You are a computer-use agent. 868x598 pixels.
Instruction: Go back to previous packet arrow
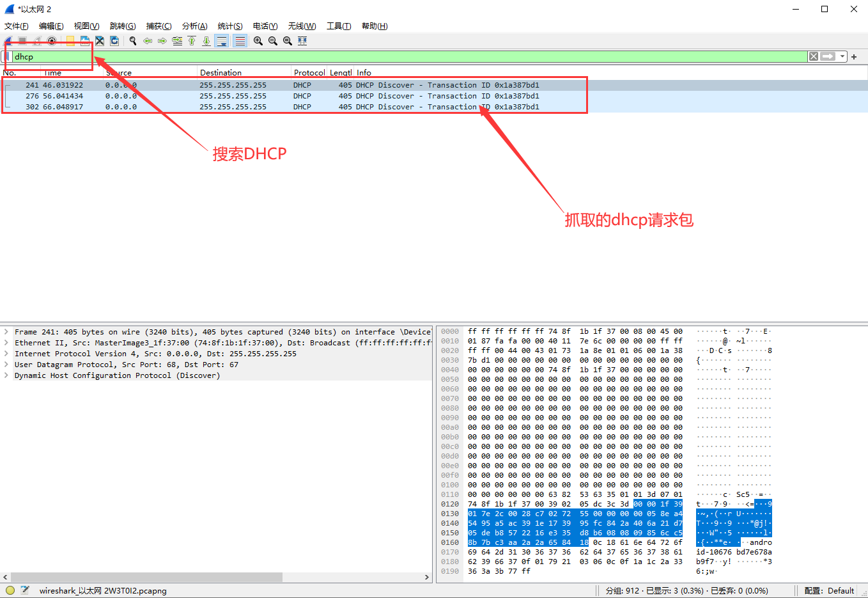point(148,41)
